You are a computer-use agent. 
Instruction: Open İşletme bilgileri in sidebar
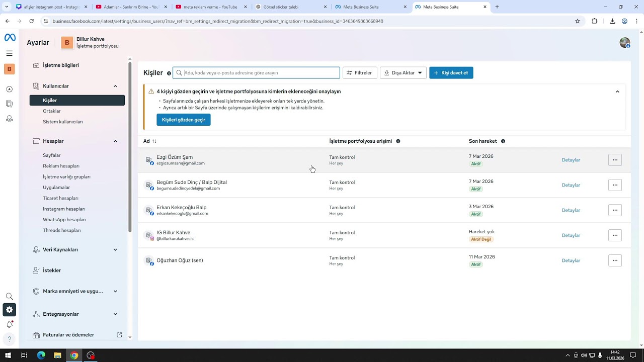pyautogui.click(x=61, y=65)
